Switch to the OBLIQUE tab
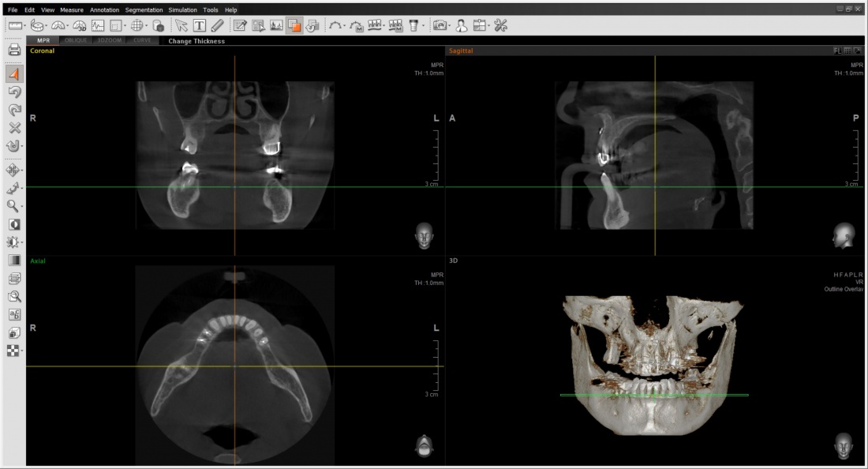The image size is (868, 469). [75, 40]
